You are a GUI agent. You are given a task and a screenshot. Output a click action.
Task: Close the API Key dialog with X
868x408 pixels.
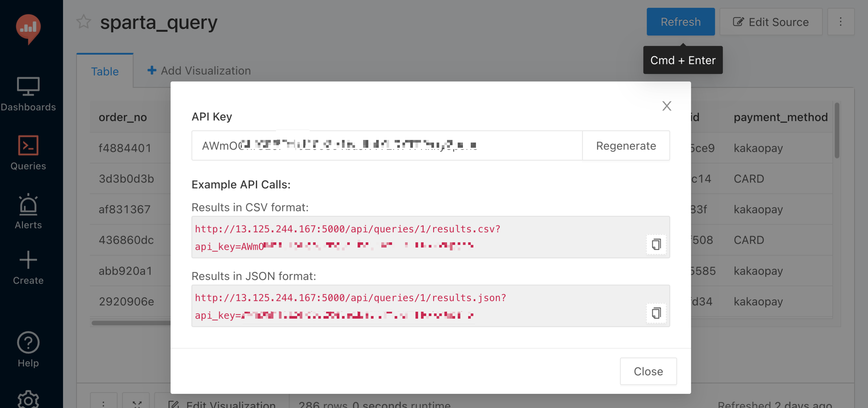pos(667,106)
